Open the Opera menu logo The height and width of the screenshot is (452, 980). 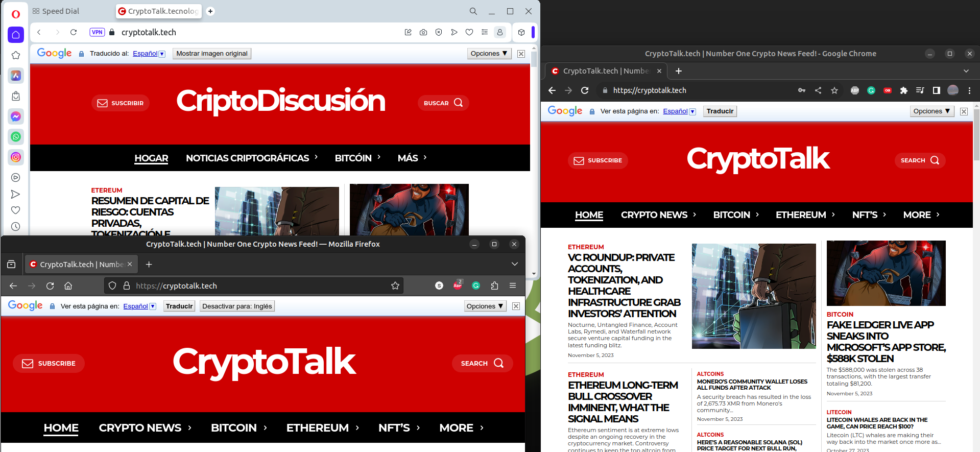(16, 14)
